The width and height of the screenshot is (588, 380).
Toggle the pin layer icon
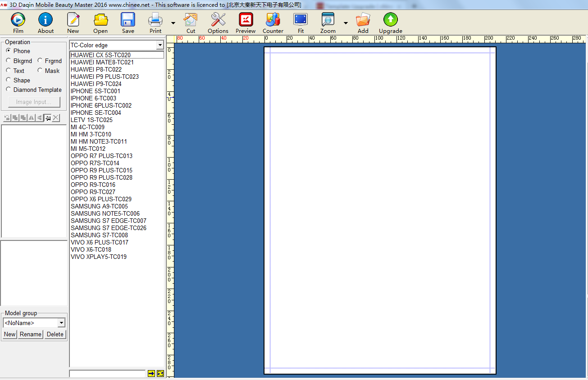48,118
